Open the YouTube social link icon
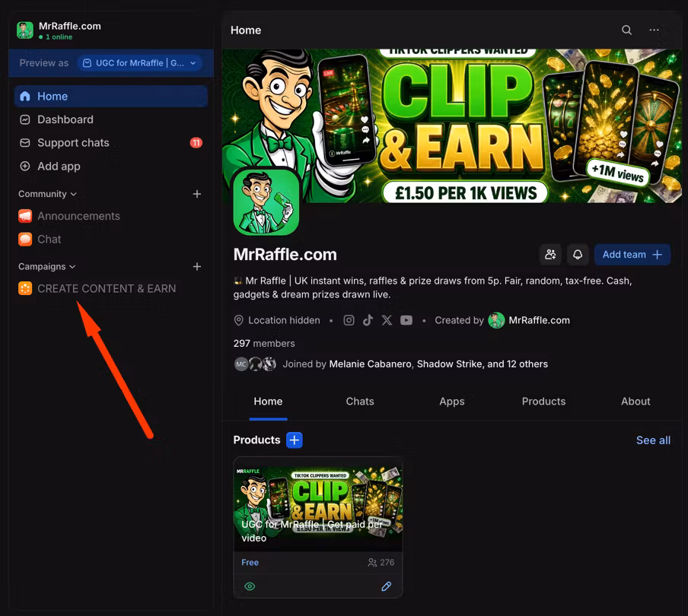This screenshot has height=616, width=688. [x=406, y=320]
